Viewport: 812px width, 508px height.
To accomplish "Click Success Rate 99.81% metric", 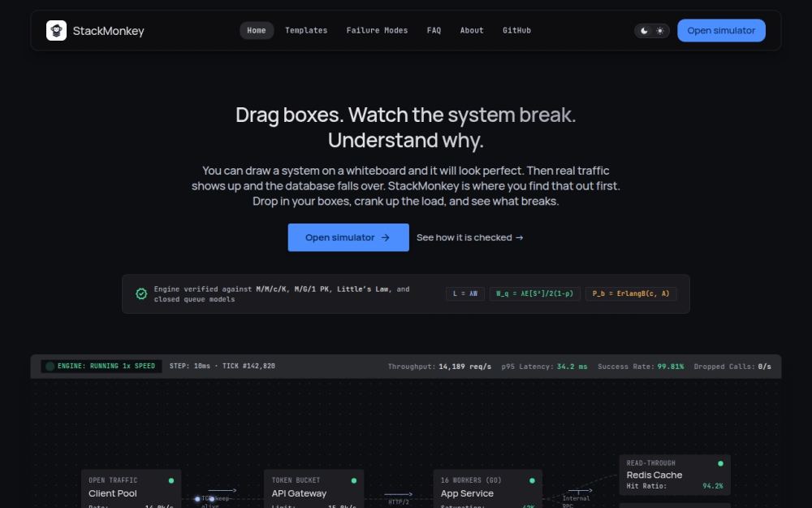I will pos(641,367).
